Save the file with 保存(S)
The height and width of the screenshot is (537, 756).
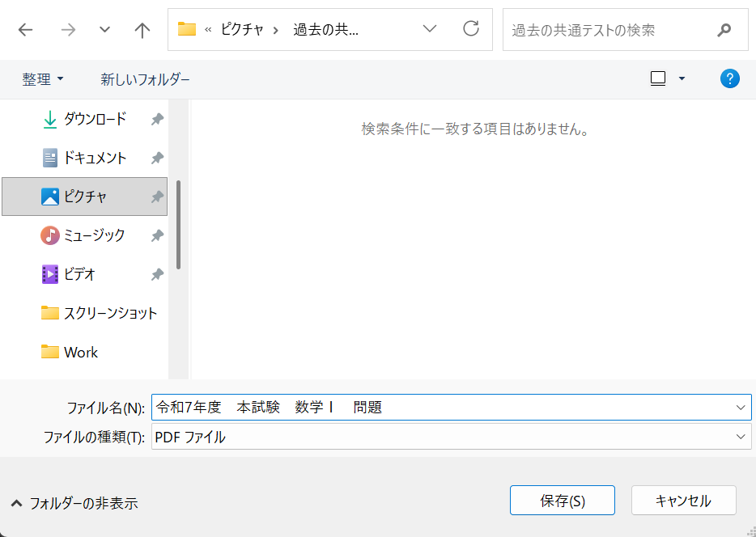563,501
